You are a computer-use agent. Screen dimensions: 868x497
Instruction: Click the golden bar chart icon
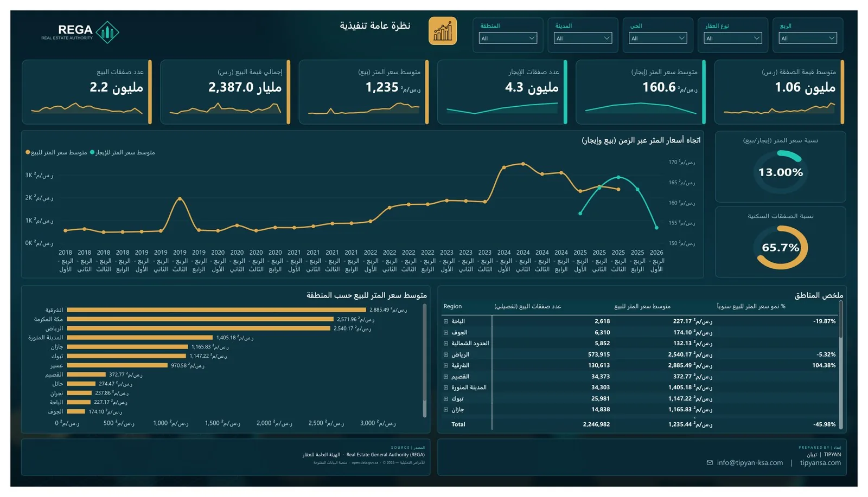click(442, 31)
